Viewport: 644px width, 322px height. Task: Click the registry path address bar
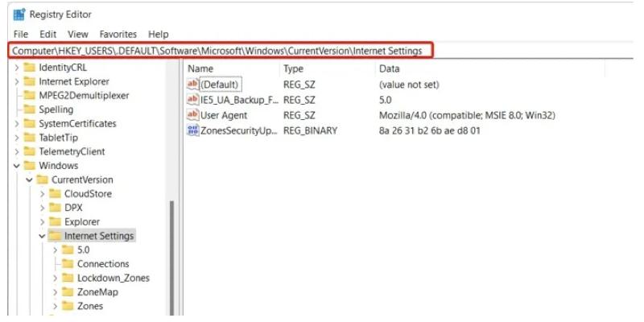221,51
